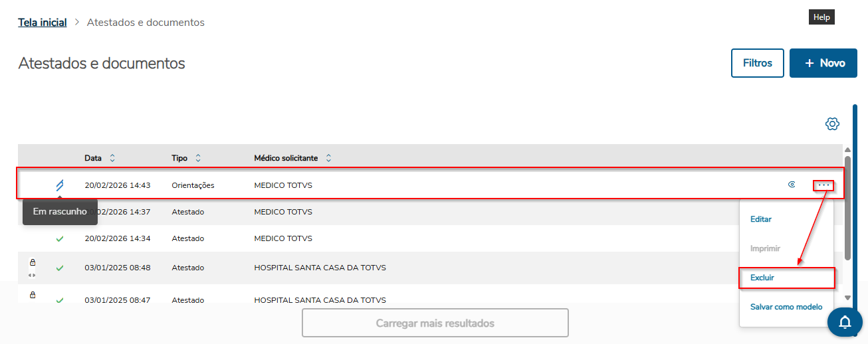
Task: Click the green check icon on 14:34 row
Action: tap(60, 238)
